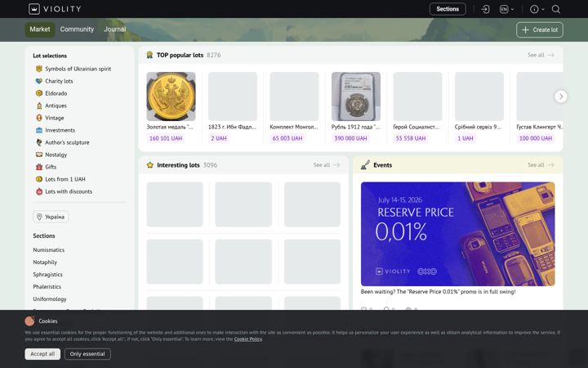Click the Charity lots heart icon

[39, 81]
